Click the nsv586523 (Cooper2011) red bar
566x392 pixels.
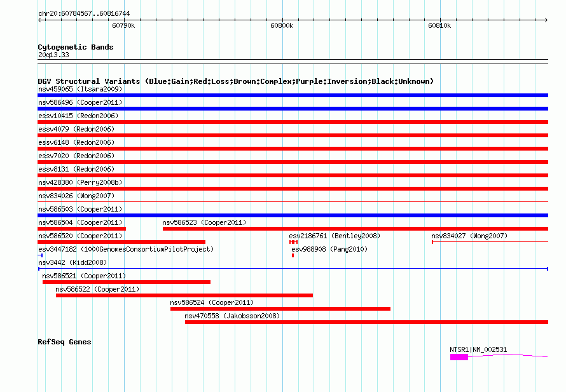(x=355, y=229)
